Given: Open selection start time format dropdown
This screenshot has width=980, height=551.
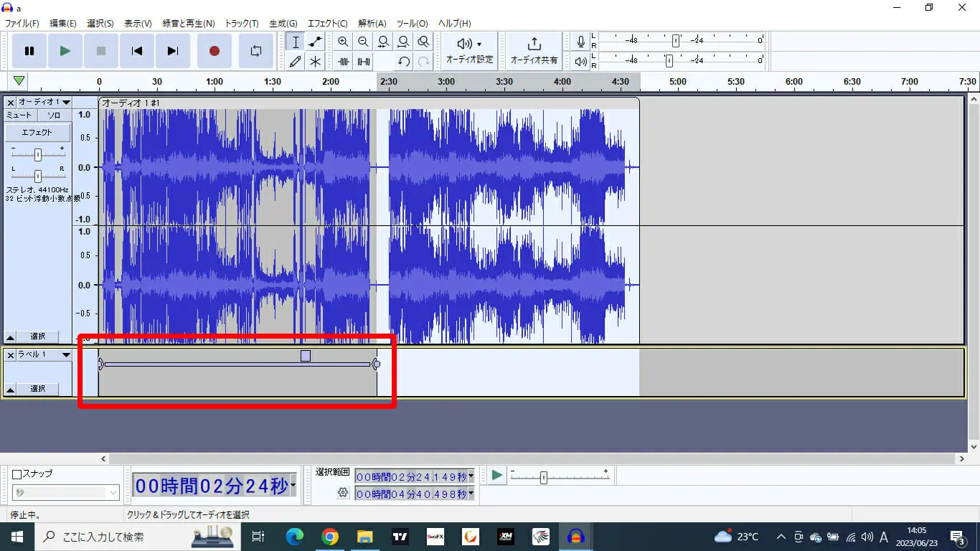Looking at the screenshot, I should click(x=471, y=476).
